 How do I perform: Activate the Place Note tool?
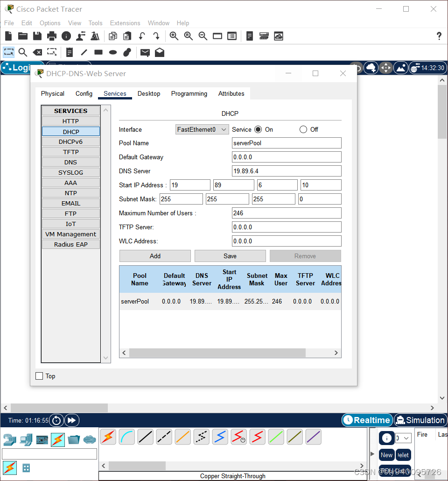70,52
